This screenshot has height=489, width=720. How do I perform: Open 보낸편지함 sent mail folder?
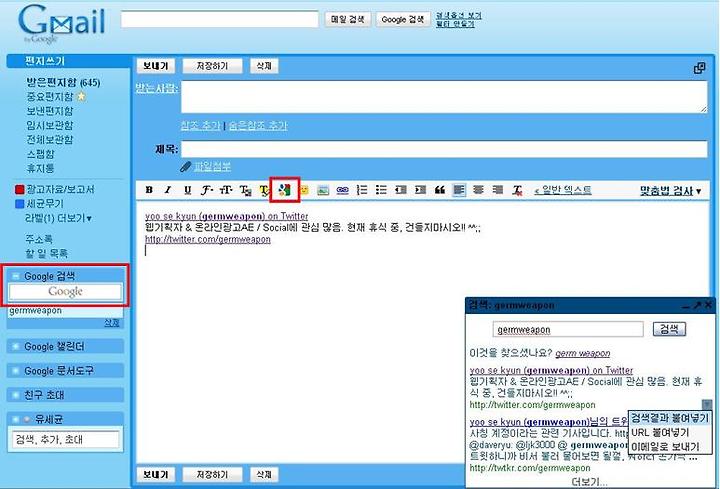[x=50, y=111]
